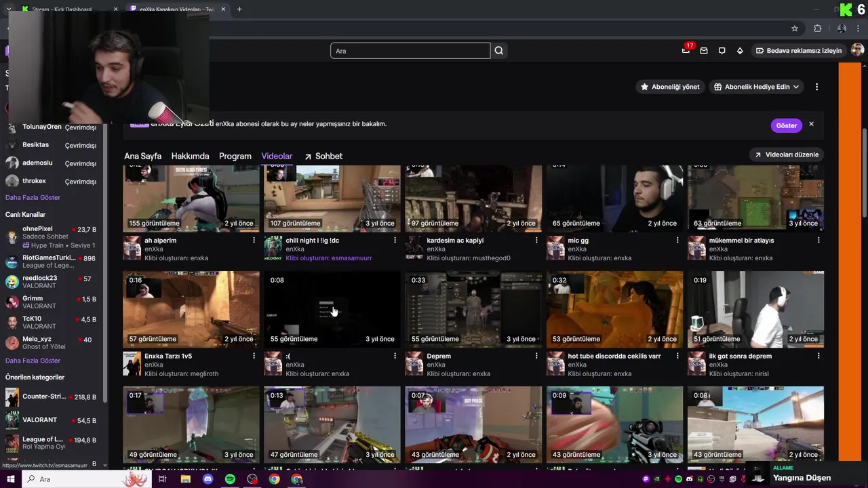
Task: Click 'Bedava reklamsız izleyin' button
Action: [x=799, y=51]
